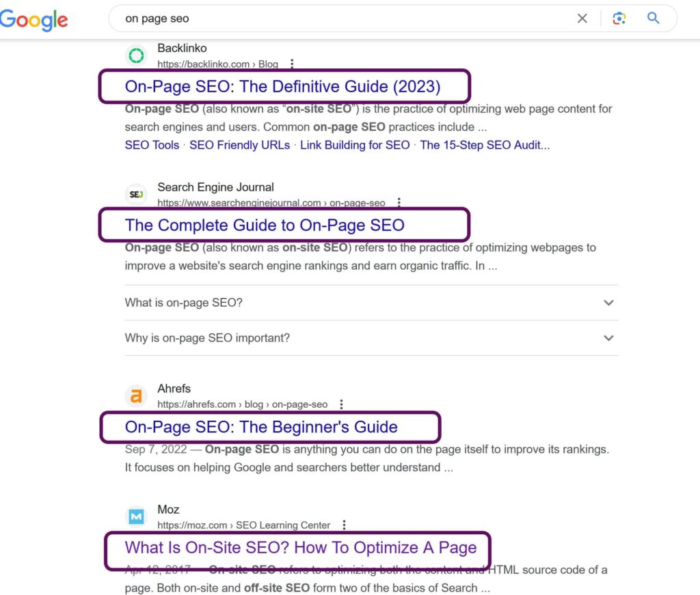700x595 pixels.
Task: Open 'On-Page SEO: The Beginner's Guide'
Action: 261,427
